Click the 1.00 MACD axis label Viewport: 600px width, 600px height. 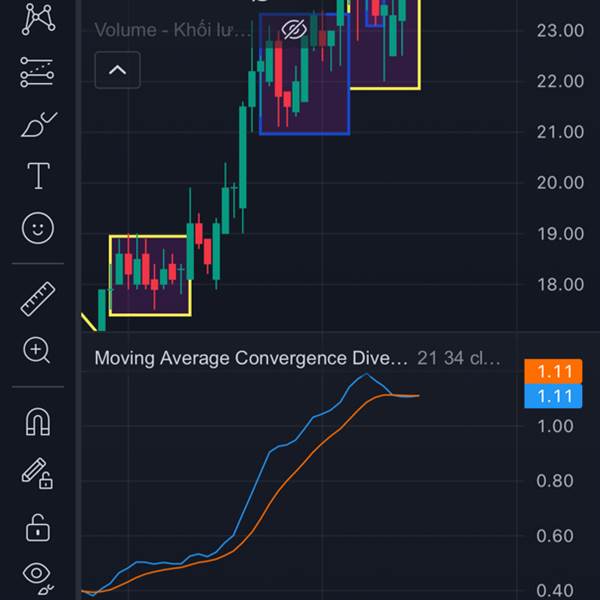[555, 426]
